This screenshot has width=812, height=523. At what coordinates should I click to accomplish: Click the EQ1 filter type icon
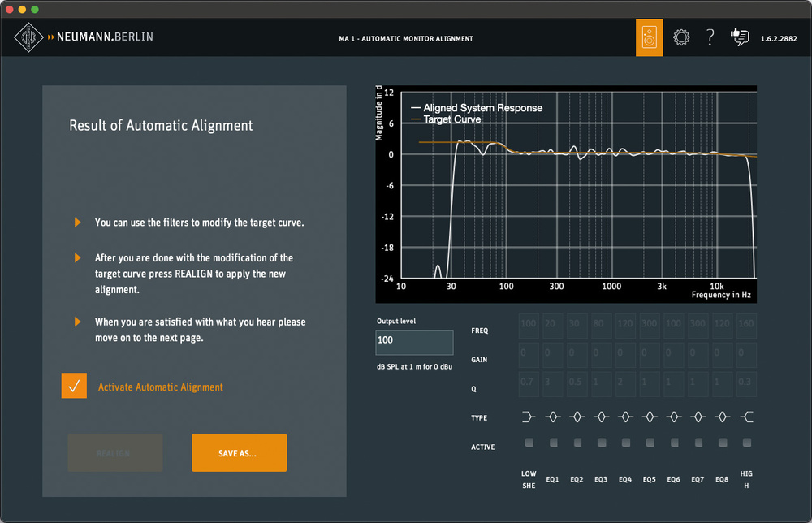pos(553,417)
